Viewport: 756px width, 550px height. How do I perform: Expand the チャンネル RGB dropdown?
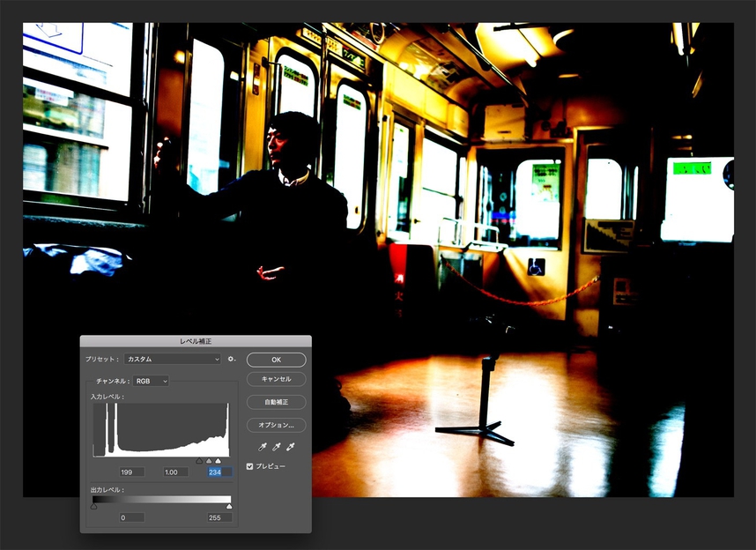click(x=151, y=382)
